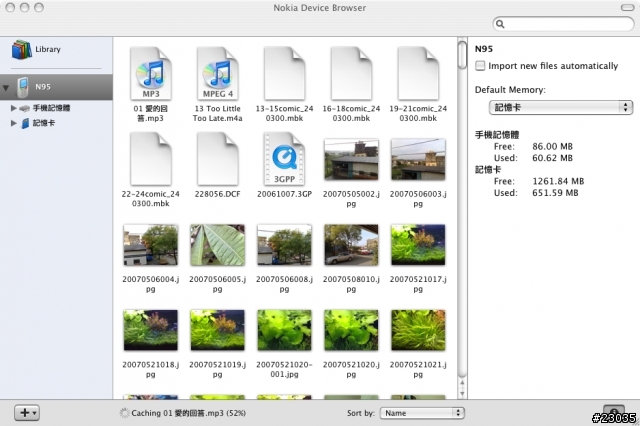Collapse the N95 device tree
Screen dimensions: 640x426
click(6, 87)
